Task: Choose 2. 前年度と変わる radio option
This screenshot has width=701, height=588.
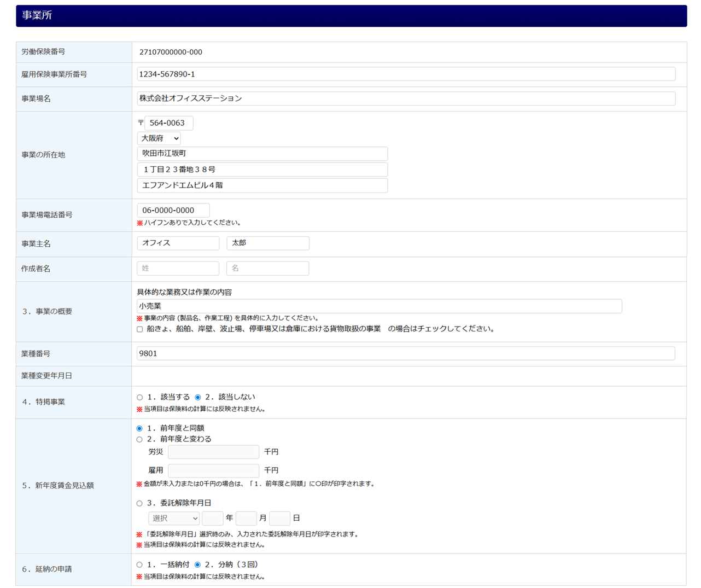Action: pos(139,439)
